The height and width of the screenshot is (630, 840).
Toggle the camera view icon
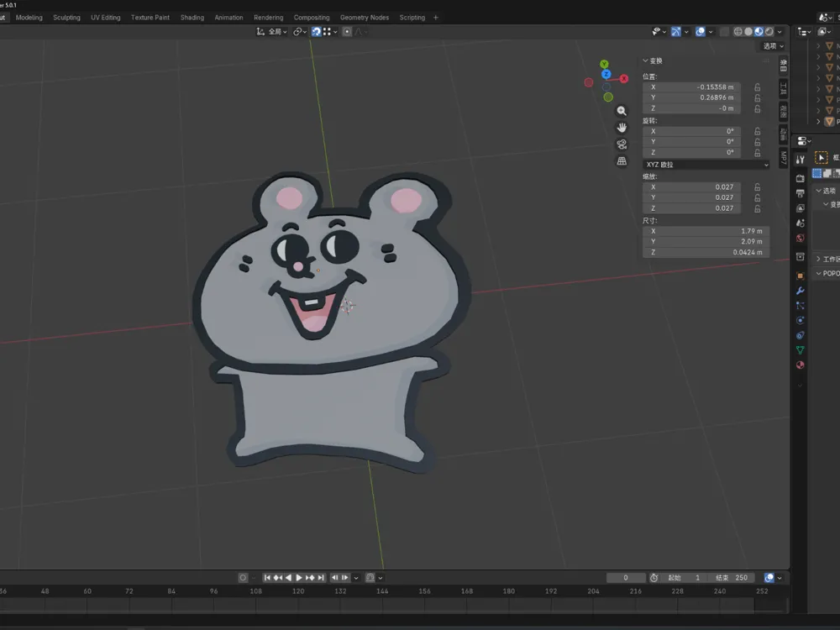click(x=622, y=144)
